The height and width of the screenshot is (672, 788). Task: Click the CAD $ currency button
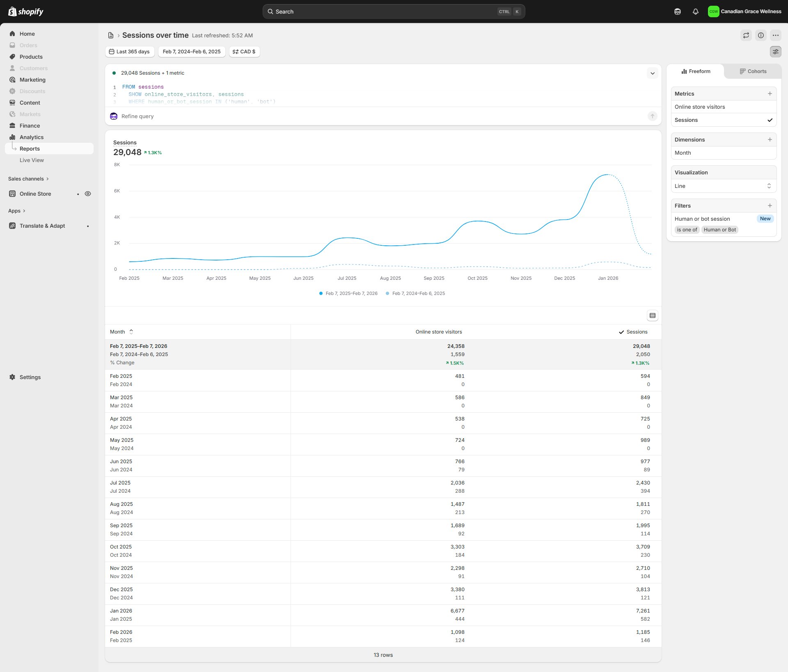244,52
